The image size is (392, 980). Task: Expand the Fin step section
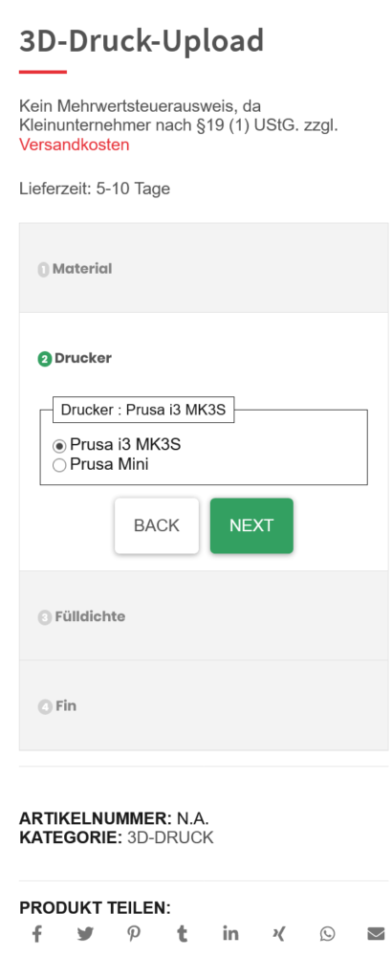pos(204,705)
